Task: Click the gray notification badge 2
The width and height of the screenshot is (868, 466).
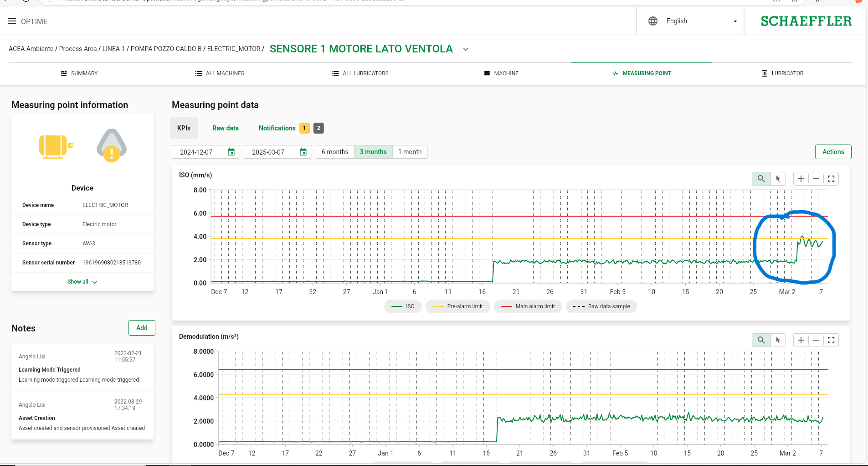Action: point(318,128)
